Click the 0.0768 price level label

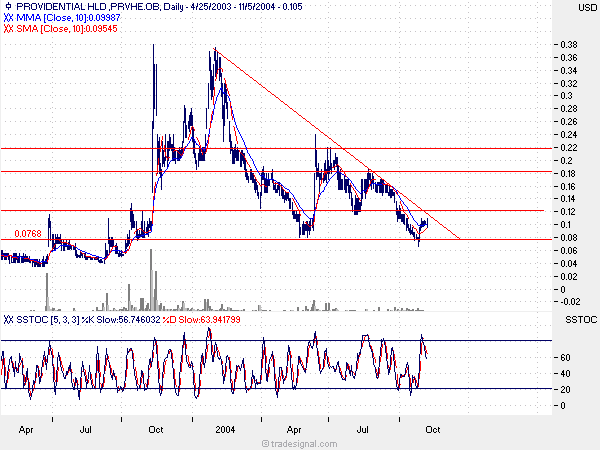(27, 234)
